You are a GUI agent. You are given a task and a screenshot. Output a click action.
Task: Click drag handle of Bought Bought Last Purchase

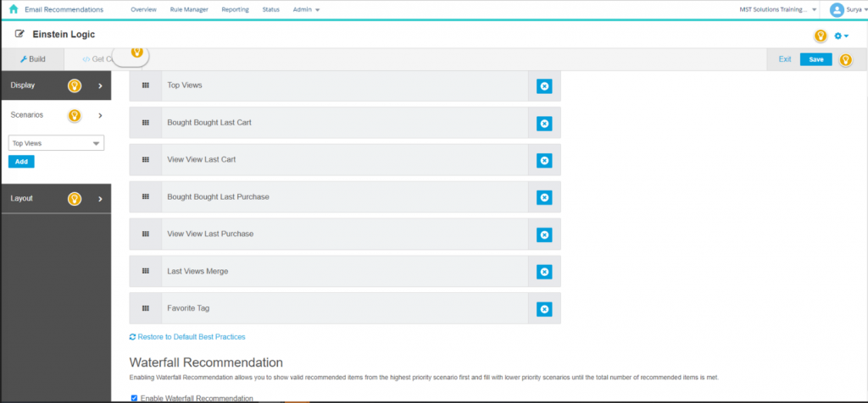146,196
